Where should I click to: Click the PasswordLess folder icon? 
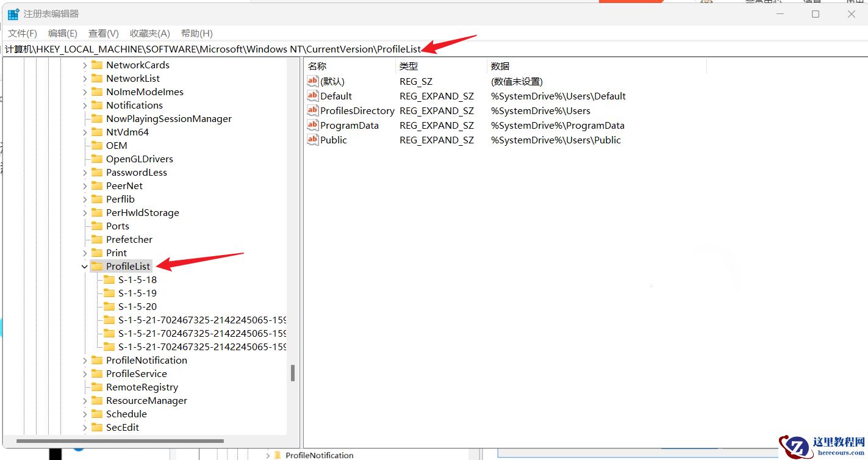(96, 172)
